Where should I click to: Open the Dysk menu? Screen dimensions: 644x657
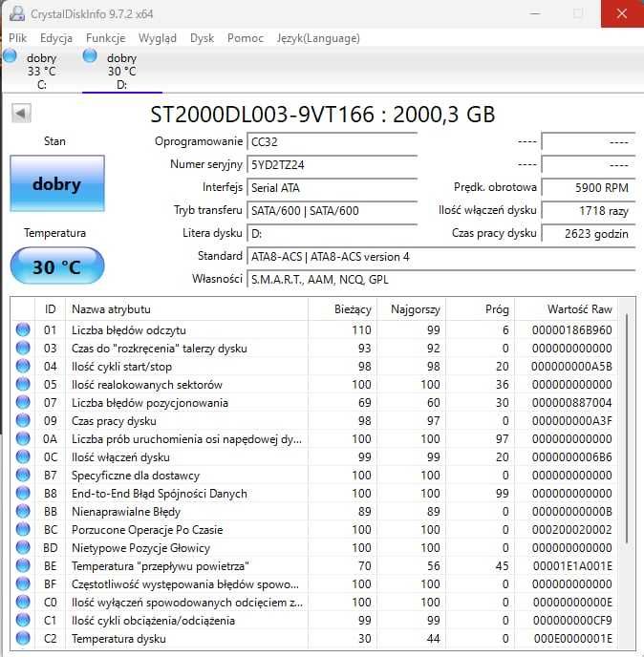(203, 38)
